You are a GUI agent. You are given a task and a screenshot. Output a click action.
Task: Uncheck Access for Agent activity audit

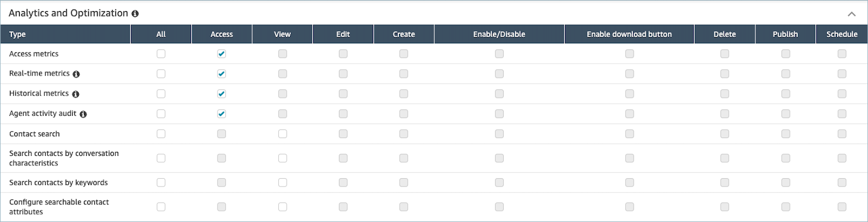tap(222, 114)
